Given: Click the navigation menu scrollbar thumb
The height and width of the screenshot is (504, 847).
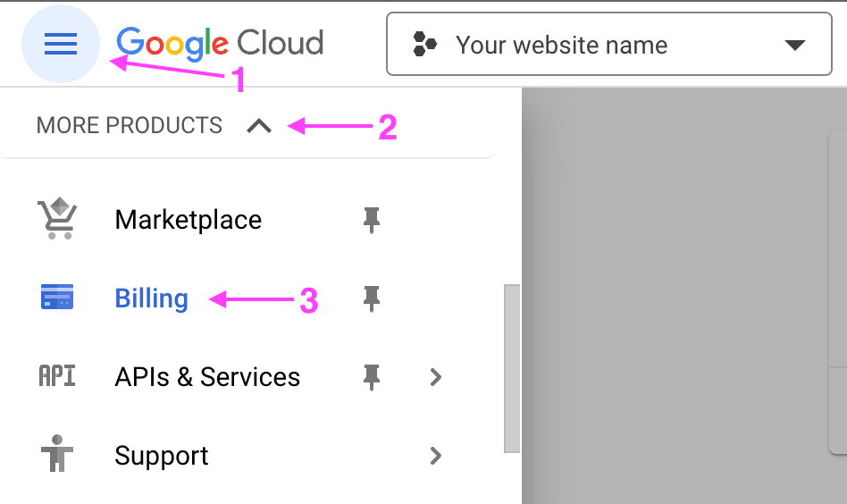Looking at the screenshot, I should 512,368.
